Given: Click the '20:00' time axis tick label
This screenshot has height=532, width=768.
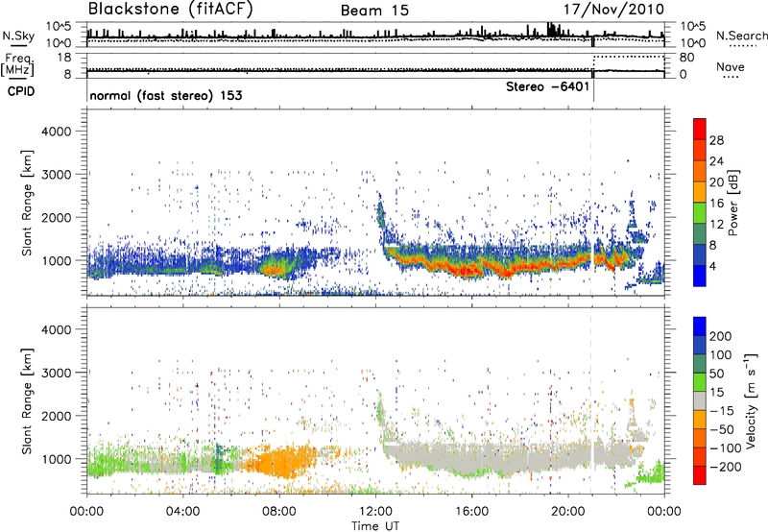Looking at the screenshot, I should click(x=567, y=512).
